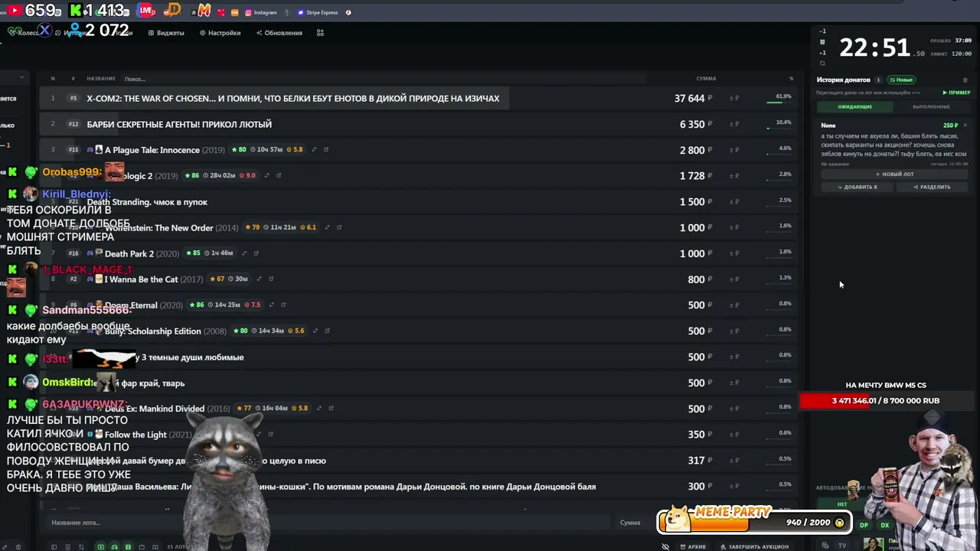
Task: Click the green gamepad icon in bottom toolbar
Action: pyautogui.click(x=114, y=546)
